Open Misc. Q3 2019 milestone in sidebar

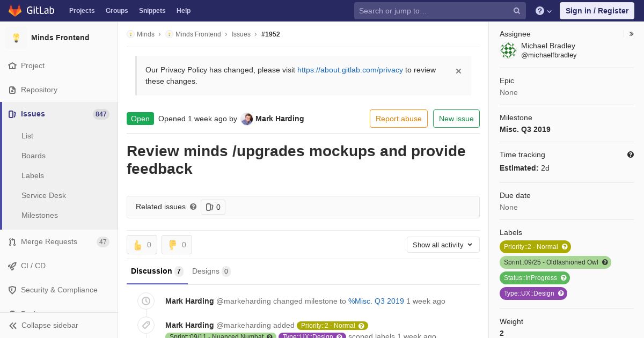pyautogui.click(x=525, y=129)
